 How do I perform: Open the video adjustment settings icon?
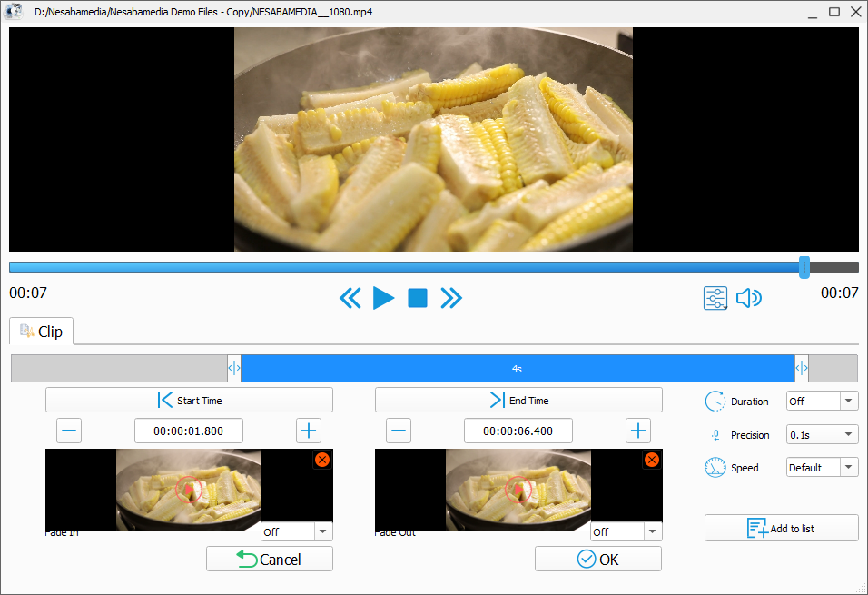[x=715, y=298]
